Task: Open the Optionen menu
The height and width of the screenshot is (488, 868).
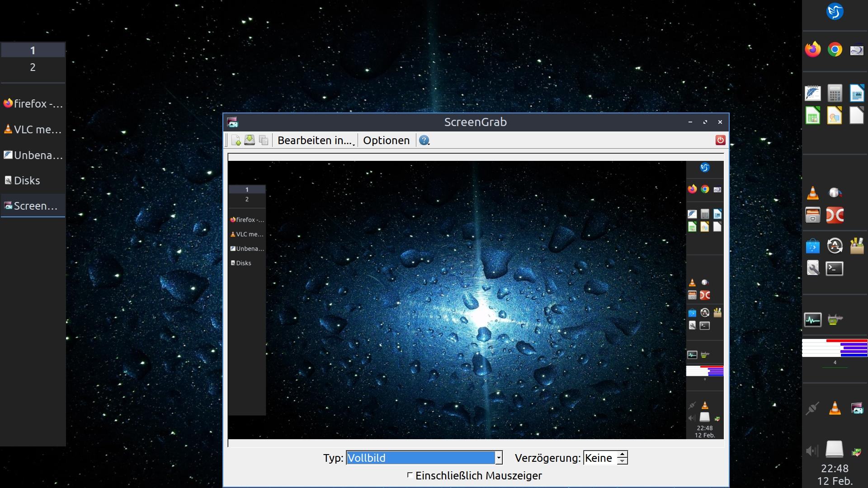Action: [x=386, y=141]
